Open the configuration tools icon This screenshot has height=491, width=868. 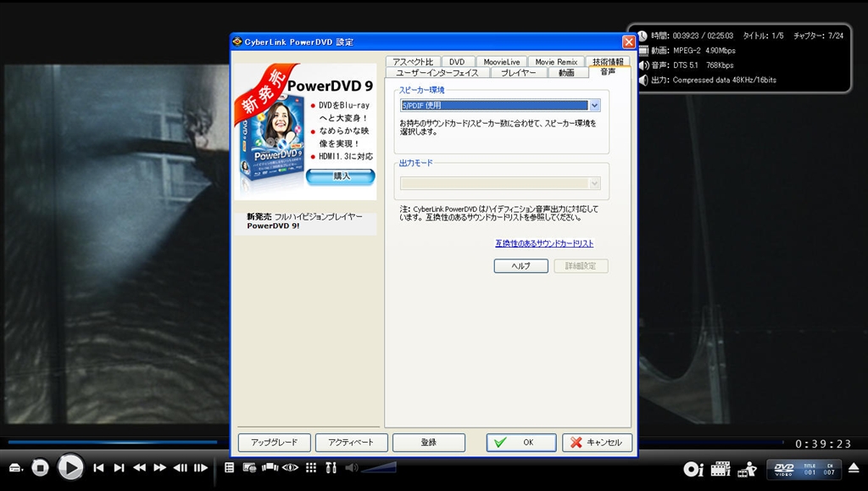331,468
